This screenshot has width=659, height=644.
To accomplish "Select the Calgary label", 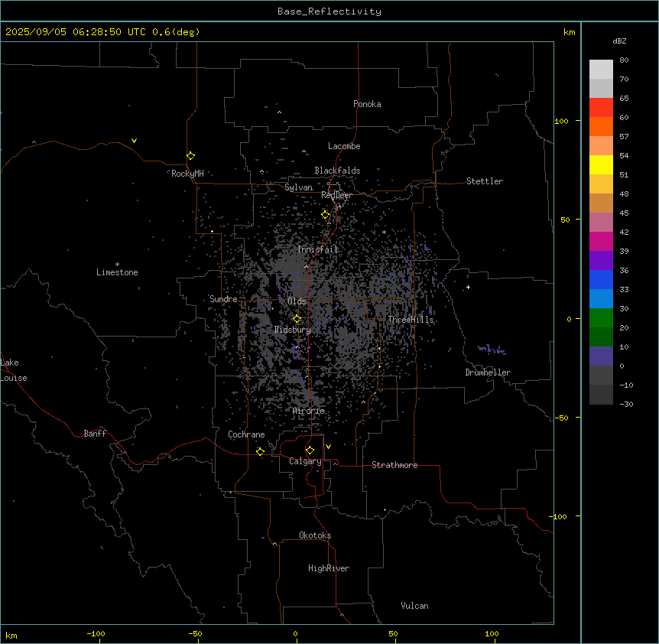I will tap(305, 461).
